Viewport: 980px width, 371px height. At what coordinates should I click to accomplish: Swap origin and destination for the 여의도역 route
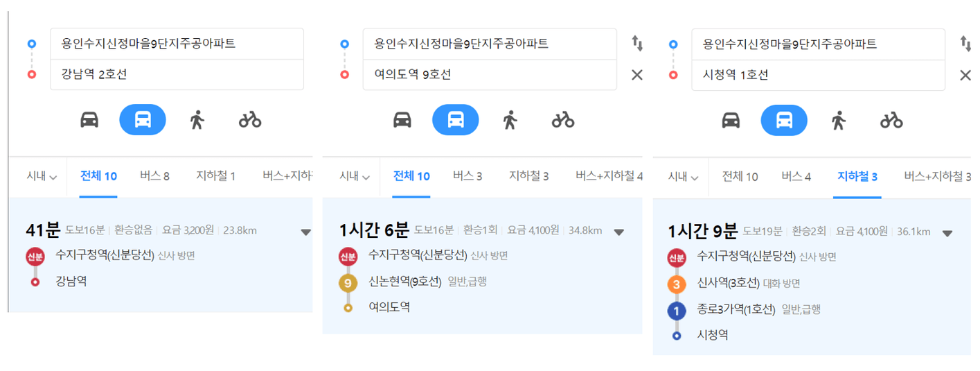[x=637, y=44]
